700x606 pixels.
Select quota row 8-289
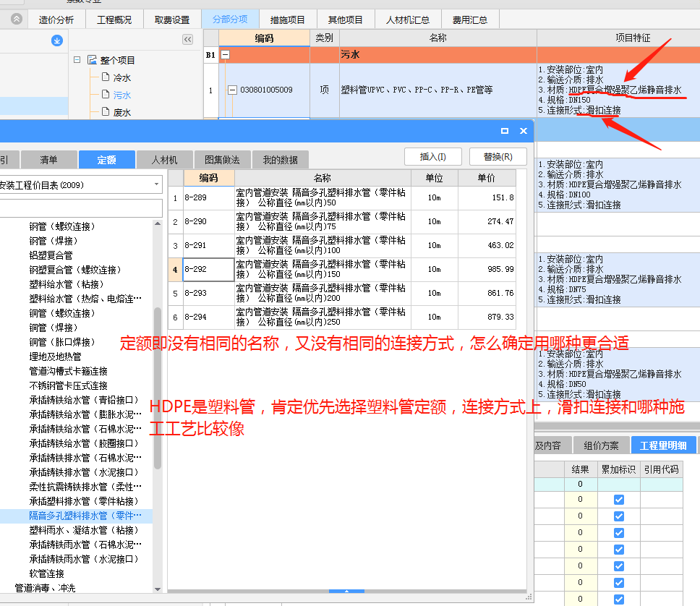pos(343,198)
